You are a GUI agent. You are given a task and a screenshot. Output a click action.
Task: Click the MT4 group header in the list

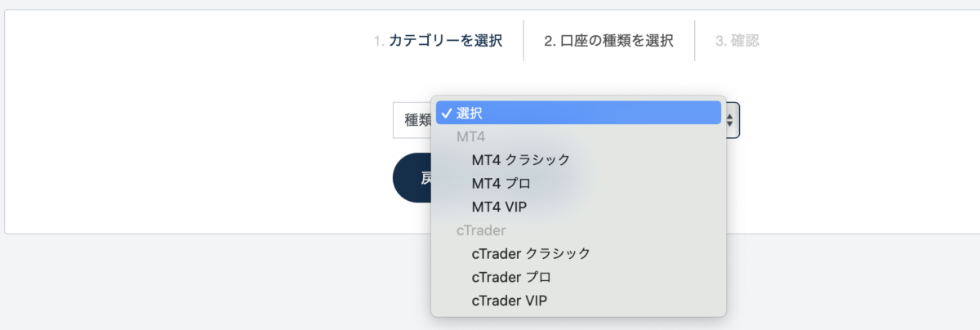(x=470, y=136)
